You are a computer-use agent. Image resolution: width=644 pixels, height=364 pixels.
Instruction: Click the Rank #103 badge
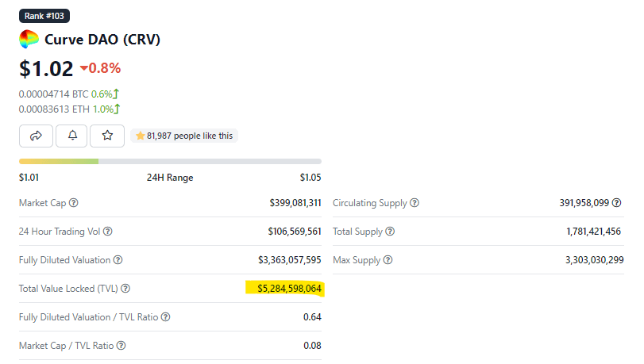pyautogui.click(x=44, y=17)
